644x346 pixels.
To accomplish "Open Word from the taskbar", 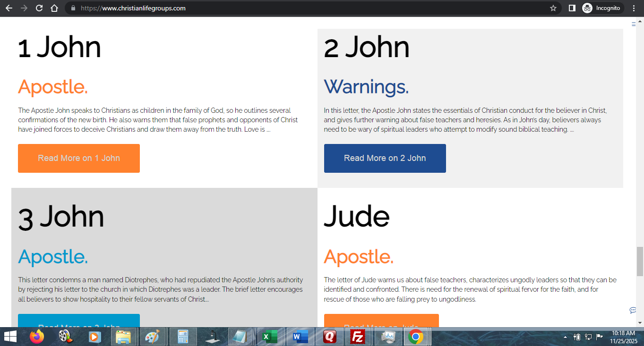I will tap(300, 337).
